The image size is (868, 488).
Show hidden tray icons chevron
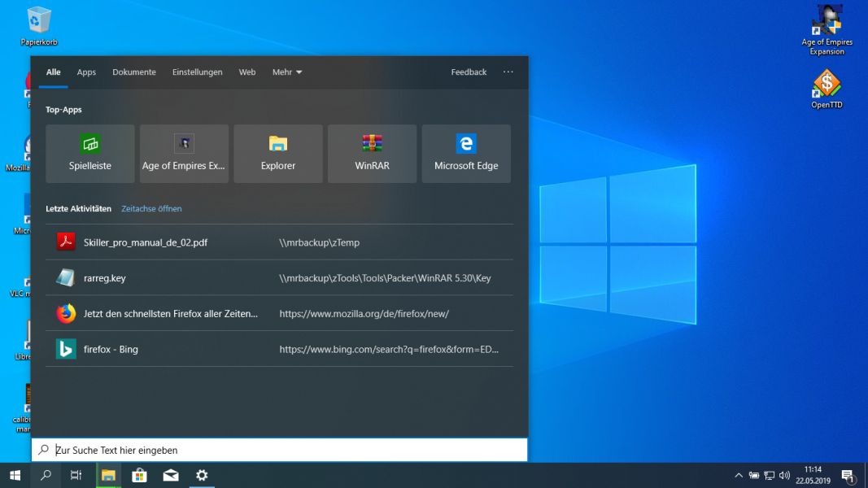pyautogui.click(x=739, y=475)
